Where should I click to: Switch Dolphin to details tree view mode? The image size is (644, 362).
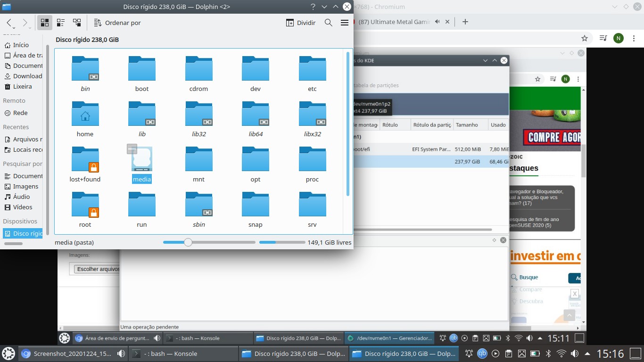77,23
